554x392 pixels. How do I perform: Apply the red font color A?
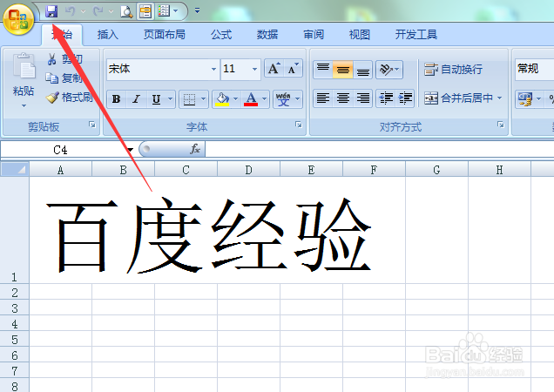coord(251,99)
